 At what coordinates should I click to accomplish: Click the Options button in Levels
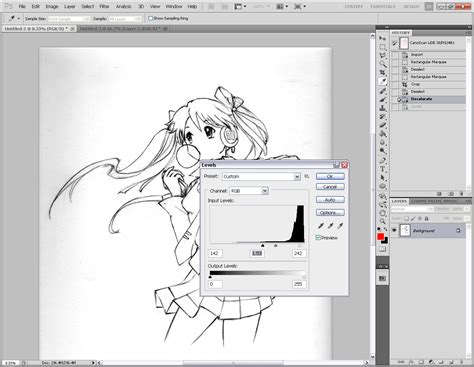pos(330,213)
